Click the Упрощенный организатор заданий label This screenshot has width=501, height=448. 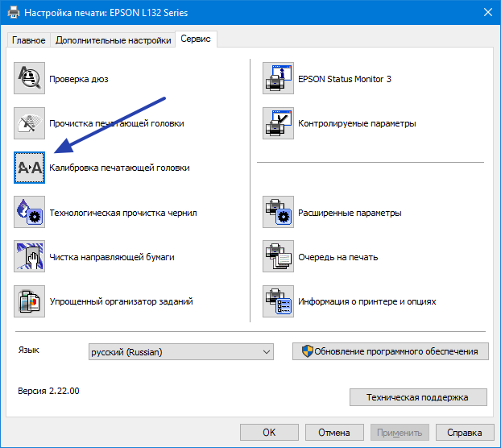pos(121,301)
